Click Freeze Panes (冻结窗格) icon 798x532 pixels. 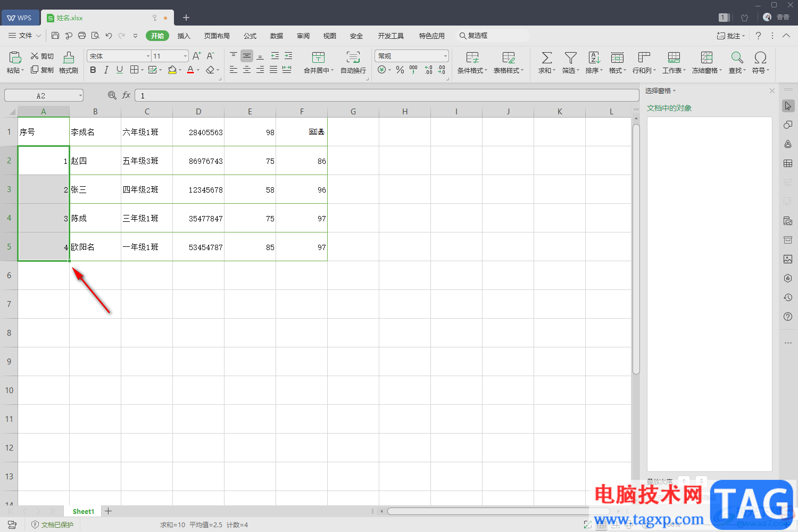[x=706, y=57]
